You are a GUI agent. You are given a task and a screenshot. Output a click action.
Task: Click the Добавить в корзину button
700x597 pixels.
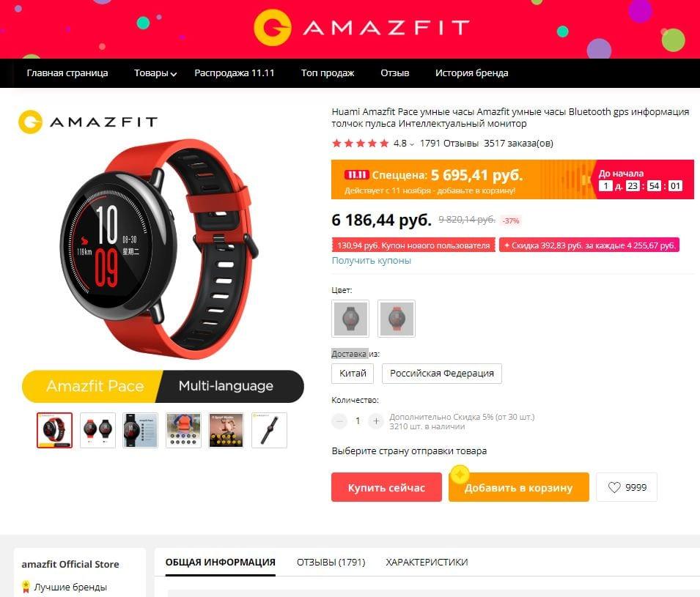pyautogui.click(x=519, y=487)
